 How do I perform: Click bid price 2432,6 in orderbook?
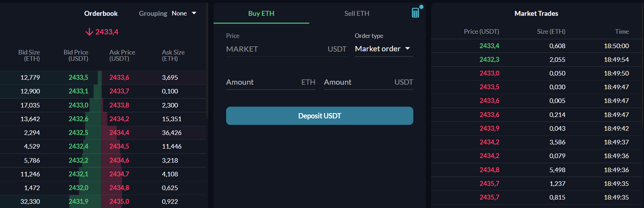[x=78, y=119]
